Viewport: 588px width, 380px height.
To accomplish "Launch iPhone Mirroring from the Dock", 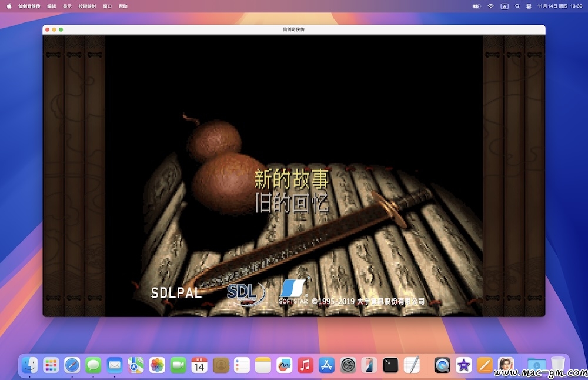I will coord(369,365).
